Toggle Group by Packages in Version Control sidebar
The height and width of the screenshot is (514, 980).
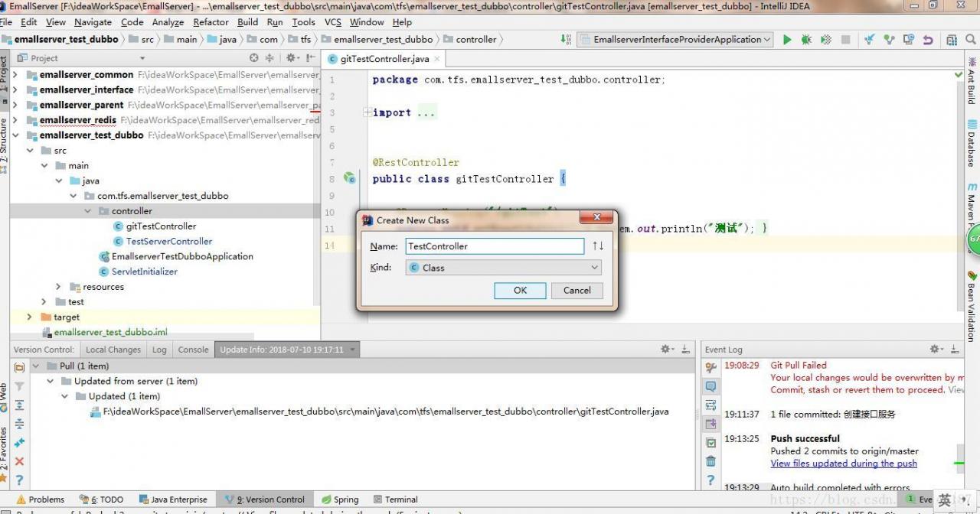[x=20, y=368]
